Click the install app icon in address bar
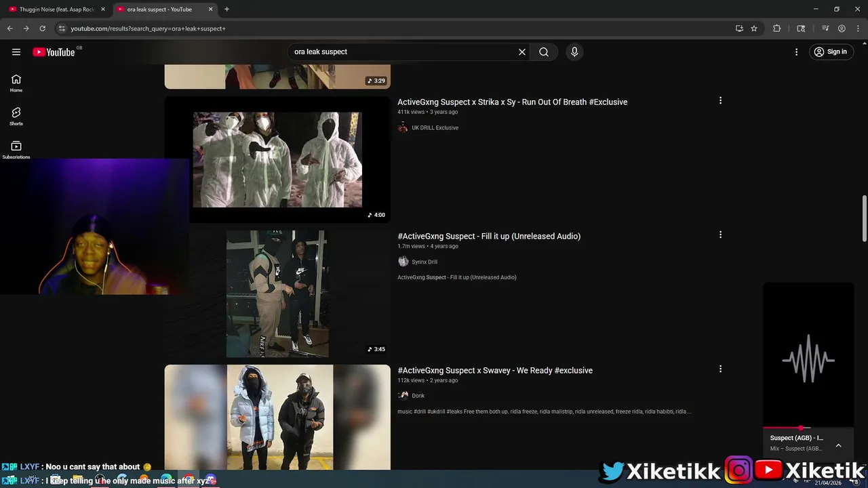Screen dimensions: 868x488 739,28
